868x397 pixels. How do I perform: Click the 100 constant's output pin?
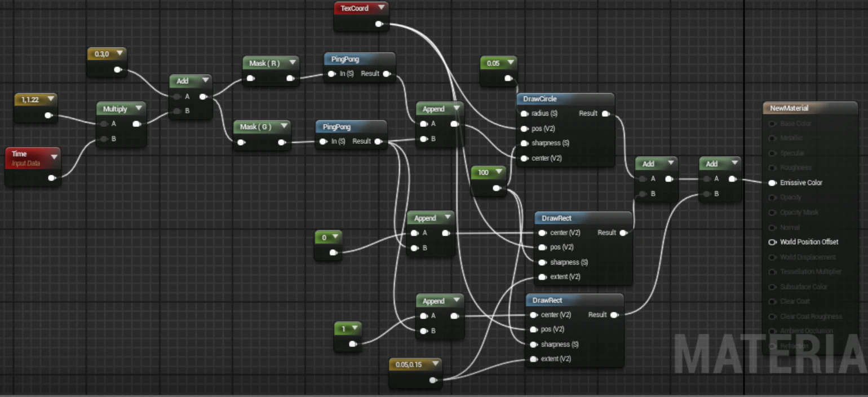[x=497, y=188]
